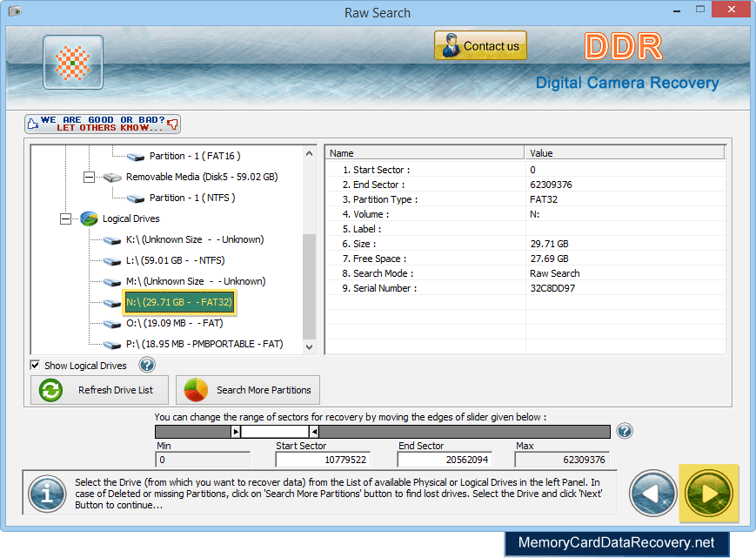756x558 pixels.
Task: Click the right slider edge handle
Action: tap(314, 432)
